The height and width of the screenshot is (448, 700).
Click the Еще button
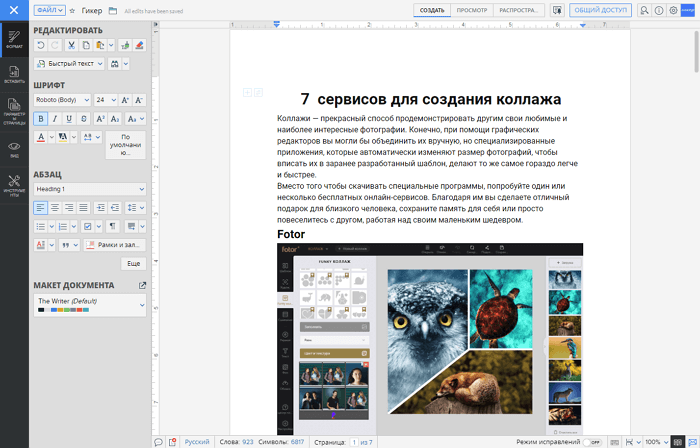tap(133, 263)
